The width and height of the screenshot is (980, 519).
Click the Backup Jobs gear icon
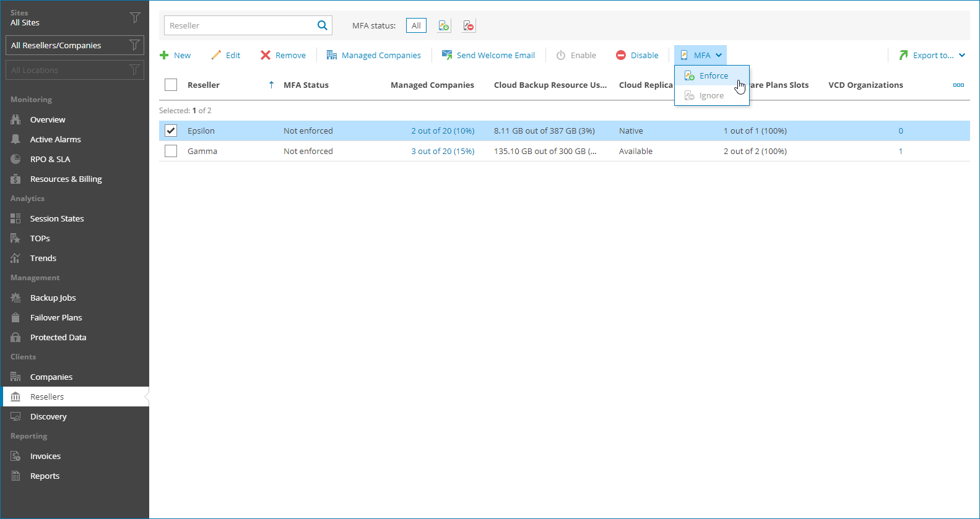coord(15,298)
